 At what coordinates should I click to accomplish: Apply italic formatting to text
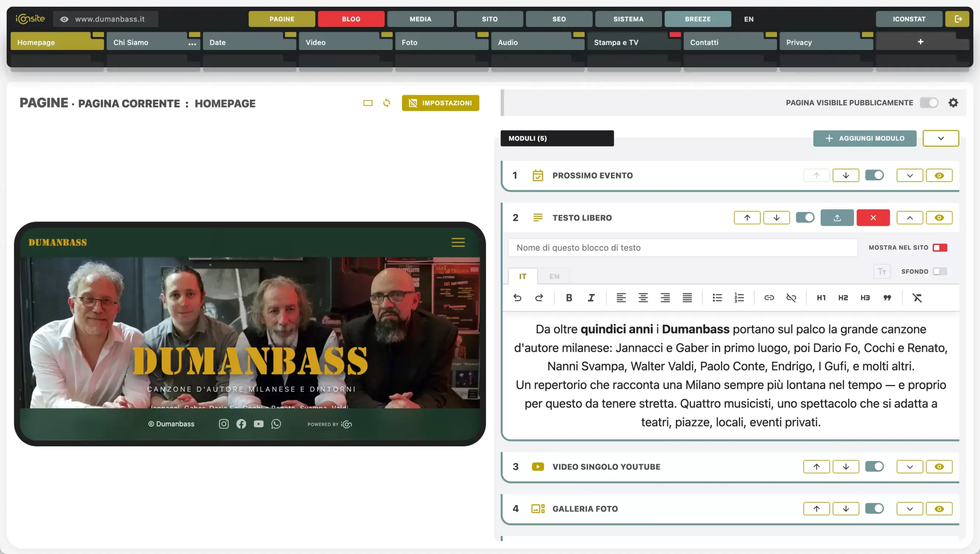pyautogui.click(x=591, y=298)
